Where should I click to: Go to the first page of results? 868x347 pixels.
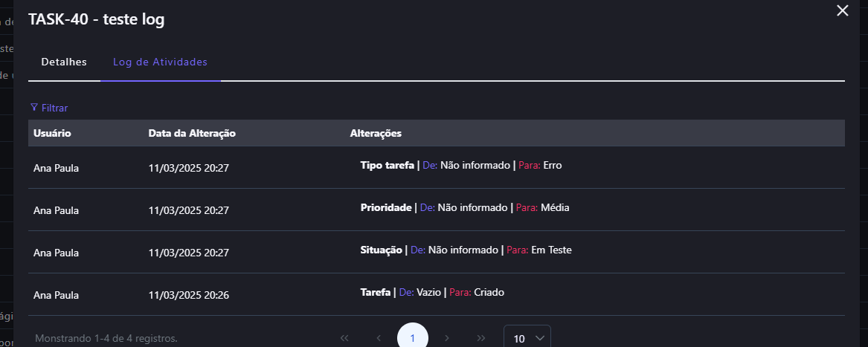coord(344,338)
